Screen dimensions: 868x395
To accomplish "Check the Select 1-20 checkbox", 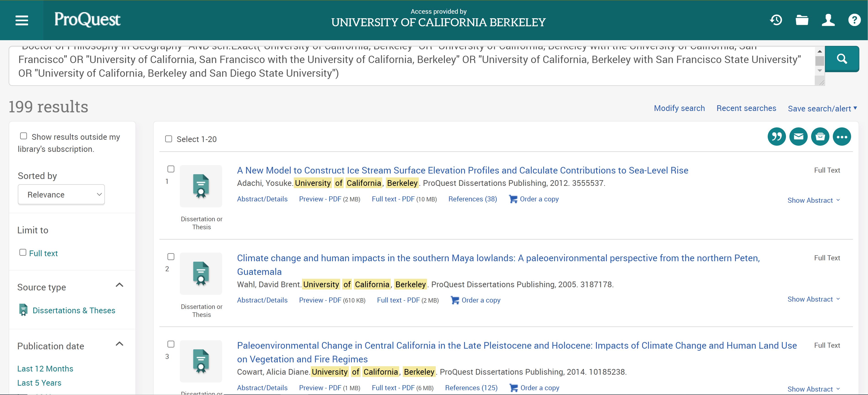I will (168, 139).
